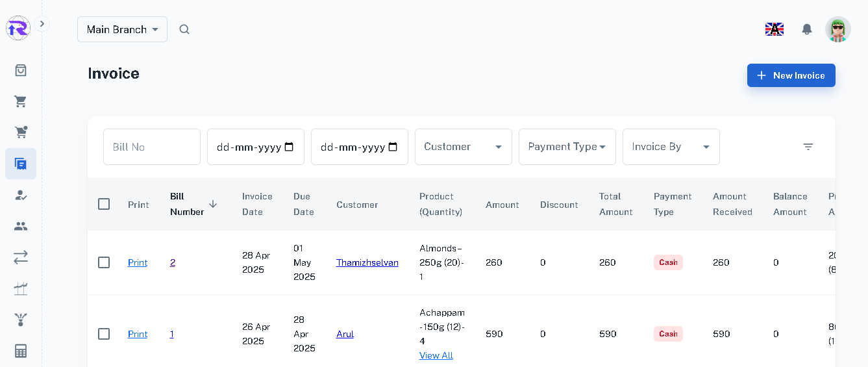Expand the sidebar with the chevron arrow
This screenshot has height=367, width=868.
coord(42,24)
